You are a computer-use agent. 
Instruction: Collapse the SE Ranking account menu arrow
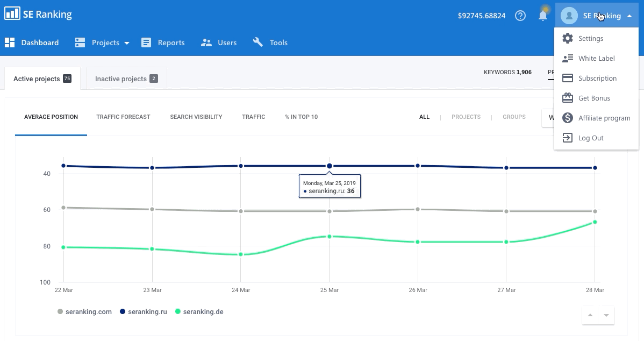(x=629, y=16)
